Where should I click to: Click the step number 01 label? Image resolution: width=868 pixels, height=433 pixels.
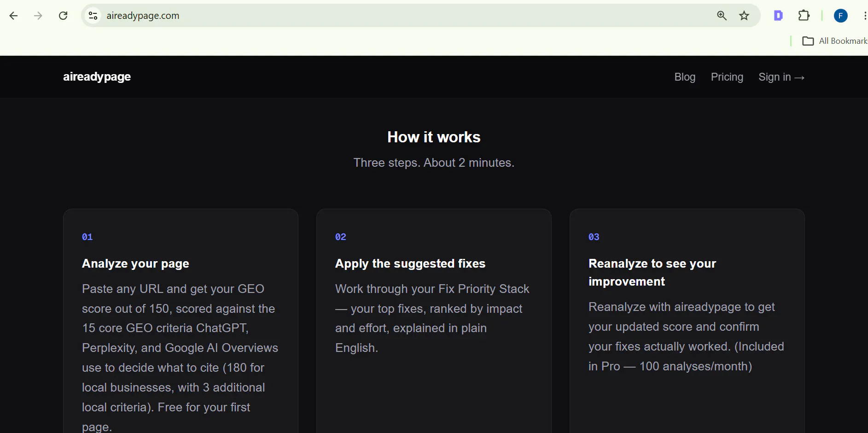(x=87, y=237)
